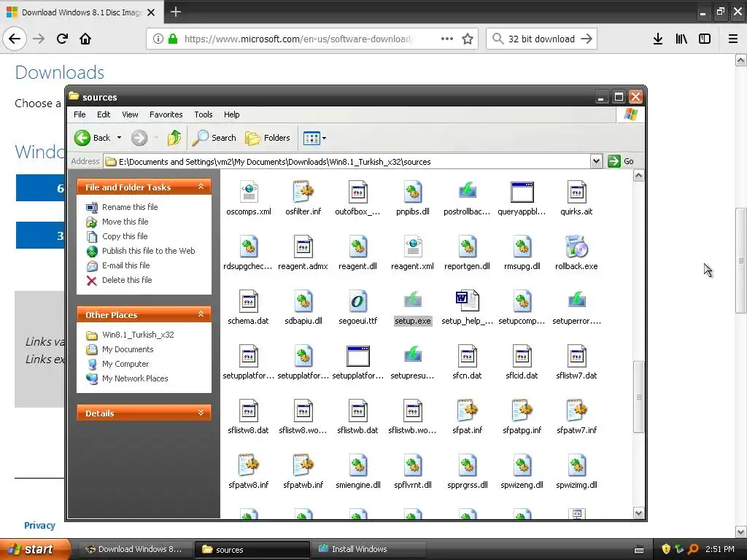Select the sfcn.dat file
Image resolution: width=747 pixels, height=560 pixels.
pyautogui.click(x=468, y=363)
